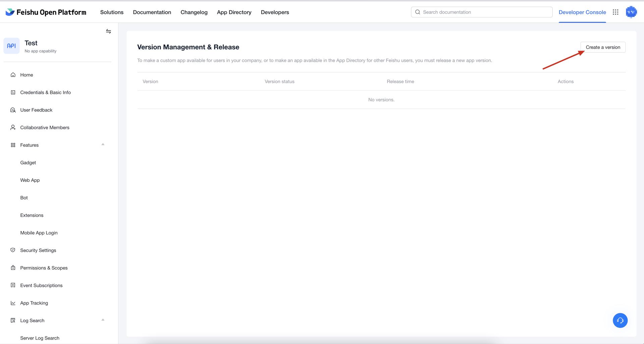Screen dimensions: 644x344
Task: Click the App Tracking chart icon
Action: [13, 303]
